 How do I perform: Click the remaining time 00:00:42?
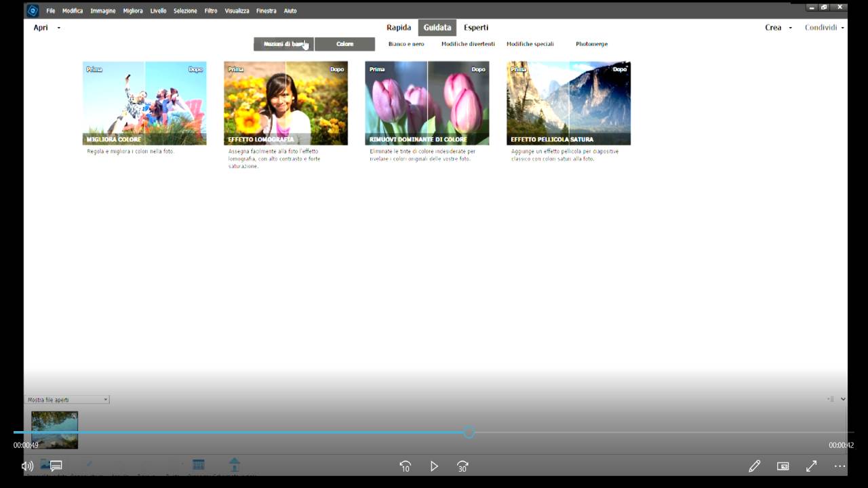point(841,445)
